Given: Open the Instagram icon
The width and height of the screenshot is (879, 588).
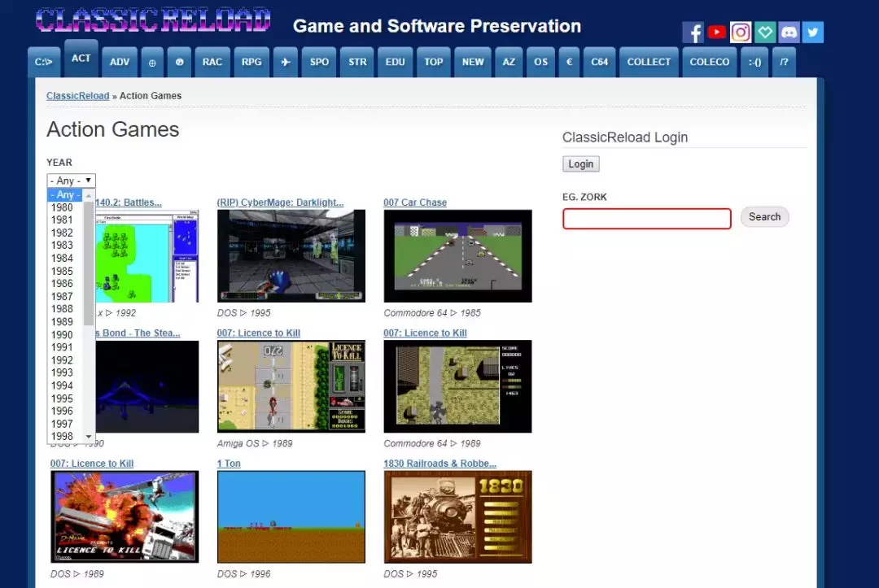Looking at the screenshot, I should pos(741,33).
